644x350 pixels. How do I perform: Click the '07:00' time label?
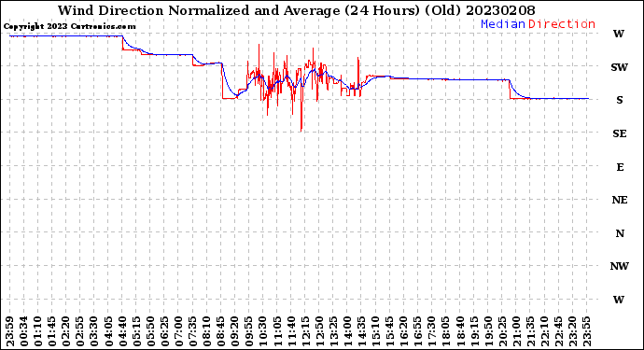pyautogui.click(x=178, y=331)
